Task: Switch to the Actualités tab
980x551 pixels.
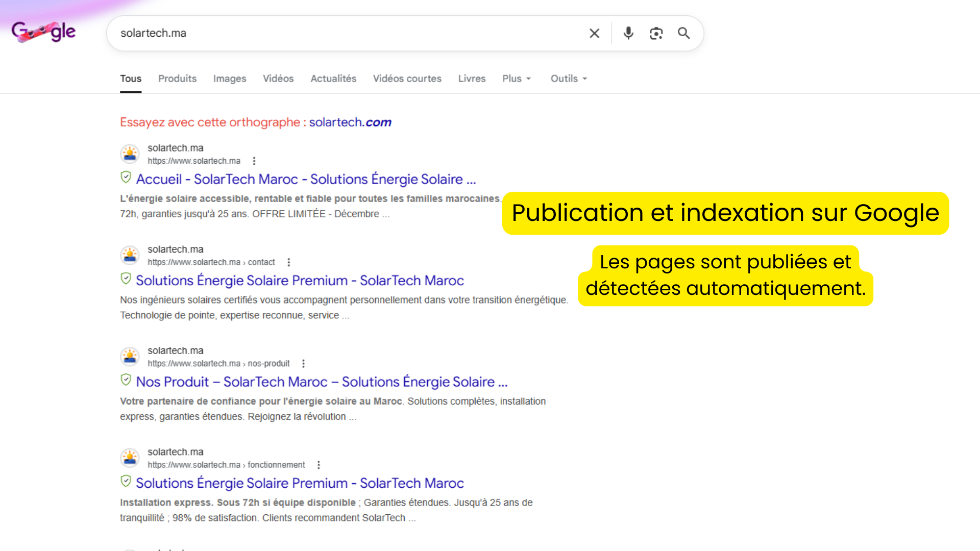Action: [333, 79]
